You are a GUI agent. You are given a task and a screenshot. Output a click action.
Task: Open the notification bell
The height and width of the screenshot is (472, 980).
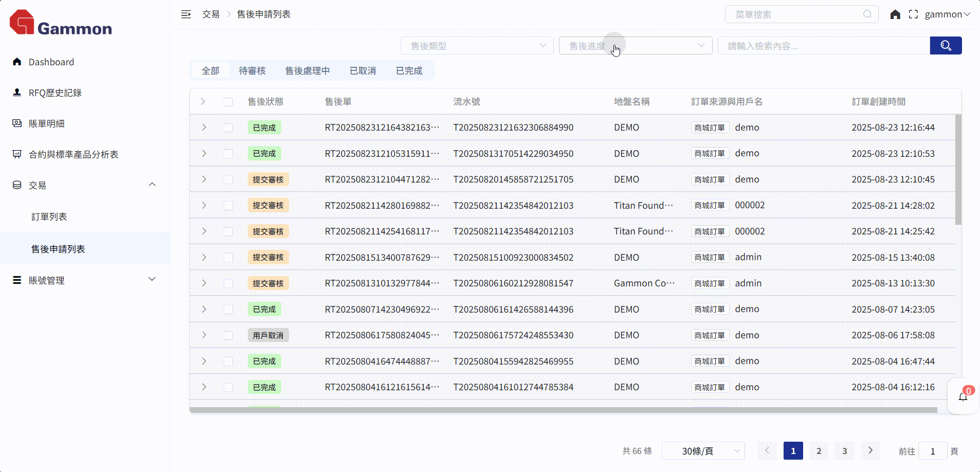click(x=963, y=396)
